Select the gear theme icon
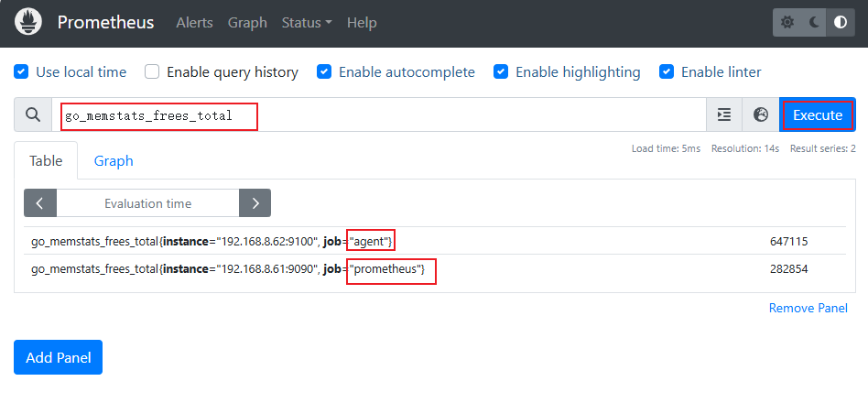The image size is (868, 403). coord(787,23)
